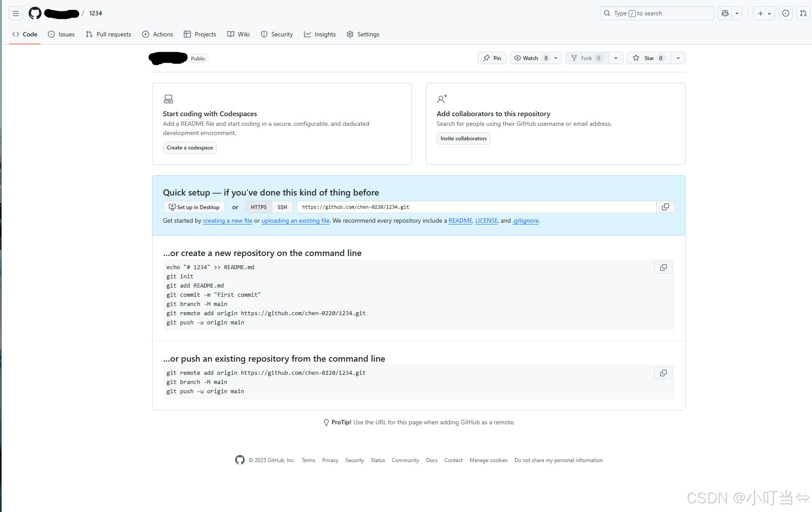View your pull requests from header icon
The height and width of the screenshot is (512, 812).
tap(803, 13)
